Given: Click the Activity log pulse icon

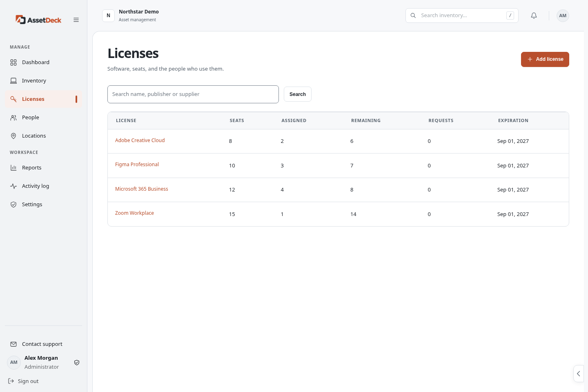Looking at the screenshot, I should pos(13,186).
